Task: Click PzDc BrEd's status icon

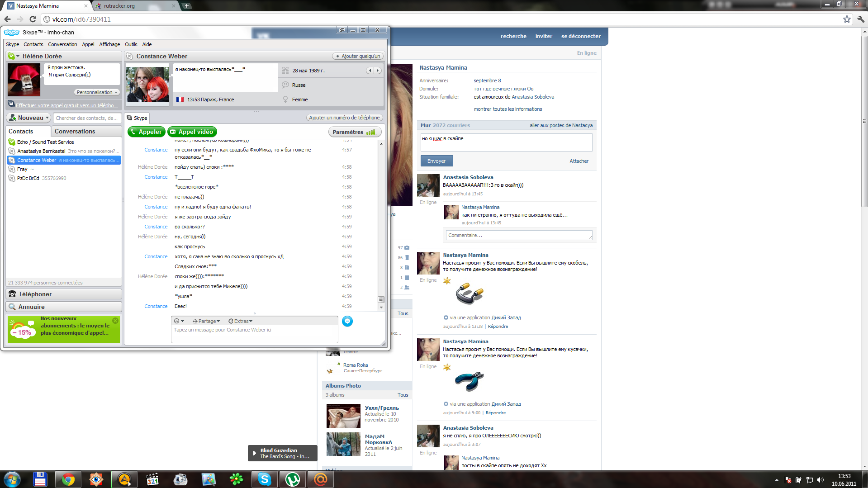Action: (12, 178)
